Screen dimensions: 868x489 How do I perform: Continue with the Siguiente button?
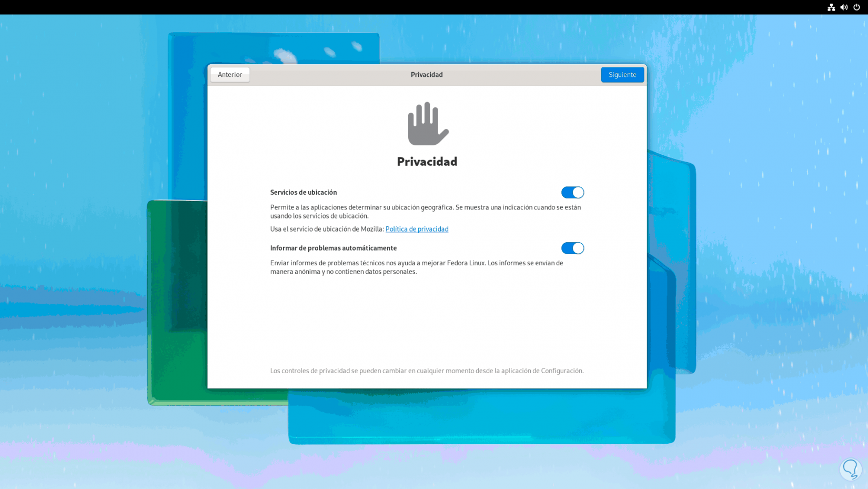(622, 74)
